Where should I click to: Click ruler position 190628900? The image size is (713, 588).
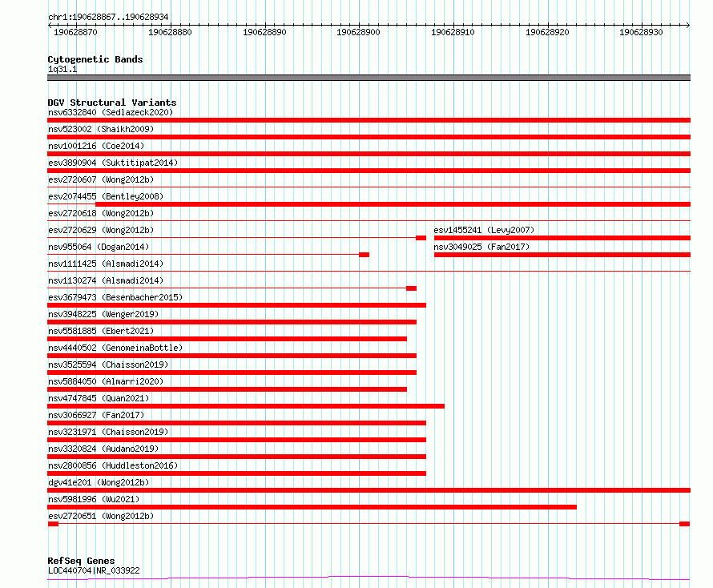point(358,32)
